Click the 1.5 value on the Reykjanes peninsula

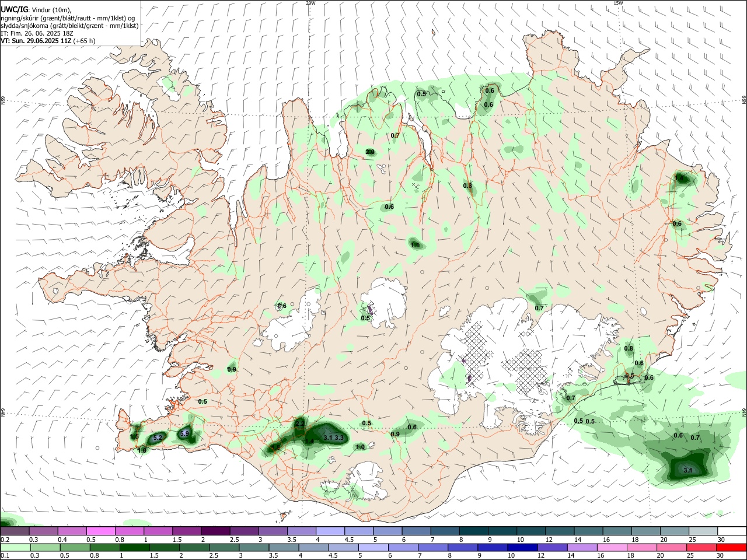pos(134,437)
